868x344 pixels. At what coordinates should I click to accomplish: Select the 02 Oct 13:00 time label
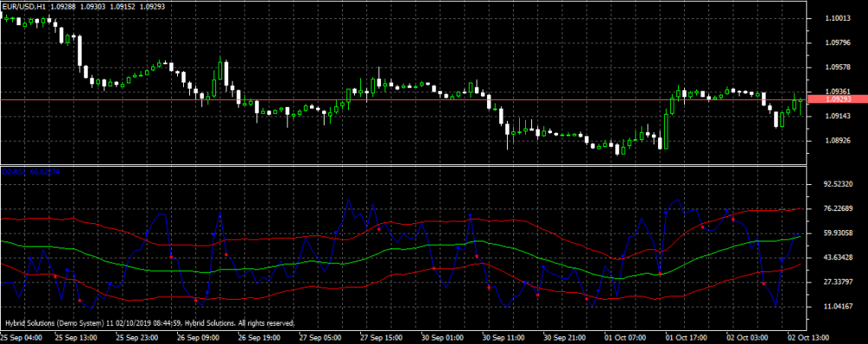point(806,337)
